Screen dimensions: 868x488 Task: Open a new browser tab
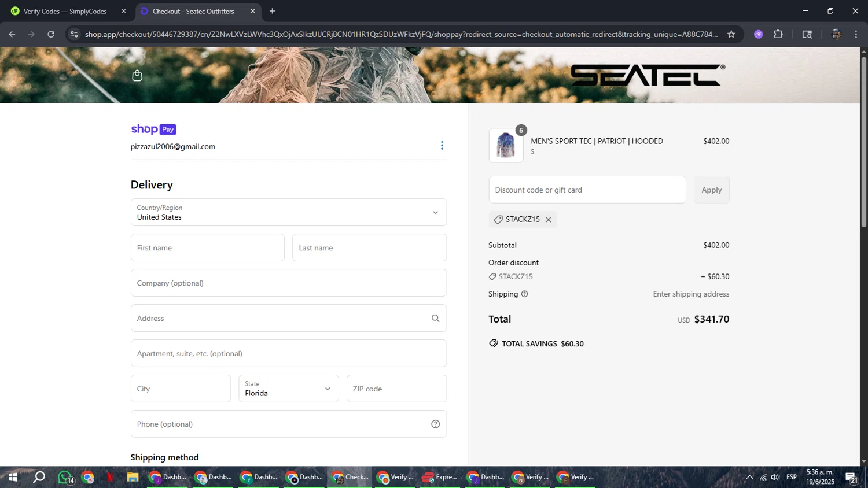tap(273, 11)
